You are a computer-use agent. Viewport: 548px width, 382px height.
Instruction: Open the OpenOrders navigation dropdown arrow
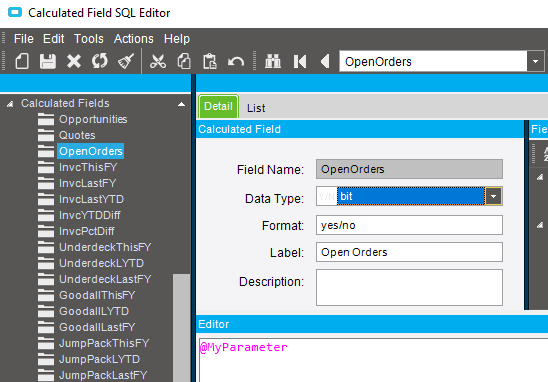535,62
